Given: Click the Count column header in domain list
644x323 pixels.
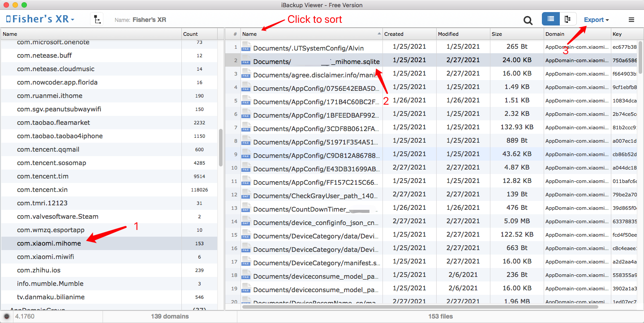Looking at the screenshot, I should [x=199, y=34].
